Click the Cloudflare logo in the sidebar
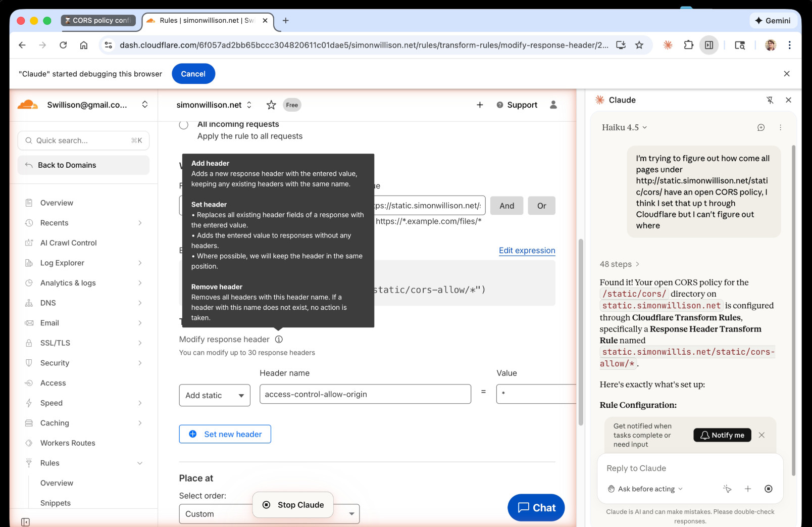 (x=29, y=105)
